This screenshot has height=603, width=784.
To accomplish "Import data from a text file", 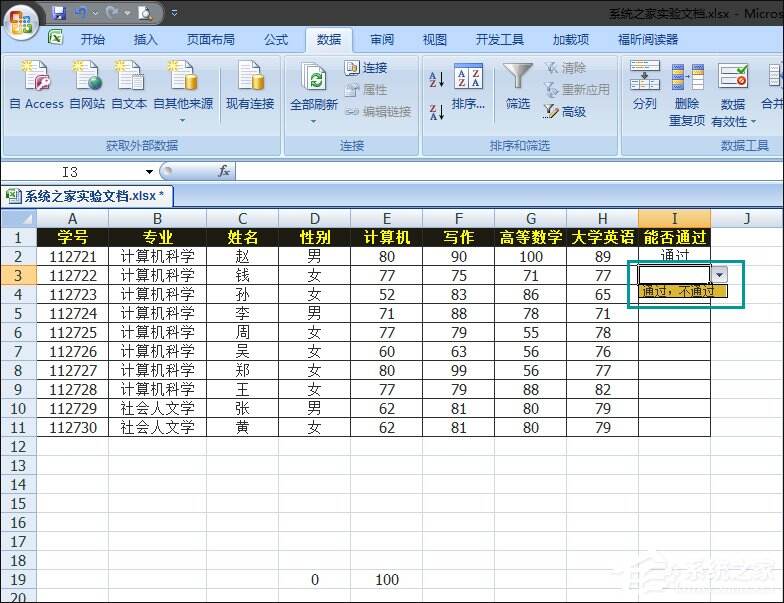I will point(129,85).
